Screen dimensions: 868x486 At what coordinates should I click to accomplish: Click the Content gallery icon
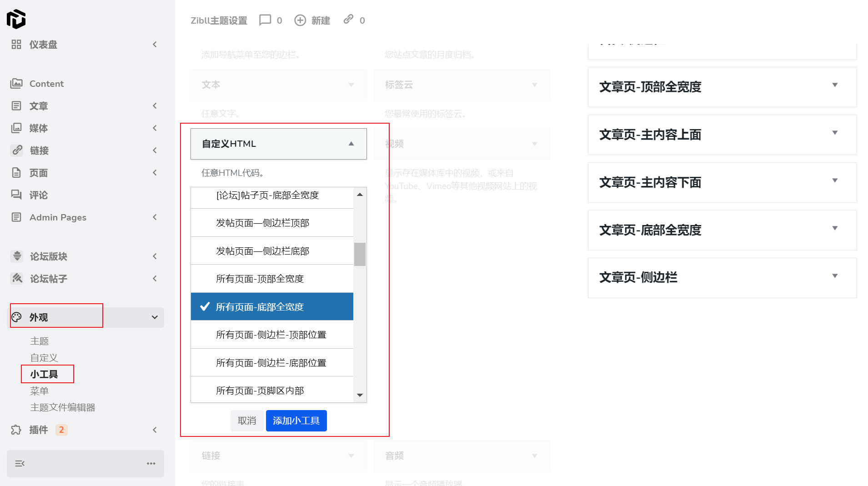pyautogui.click(x=16, y=84)
